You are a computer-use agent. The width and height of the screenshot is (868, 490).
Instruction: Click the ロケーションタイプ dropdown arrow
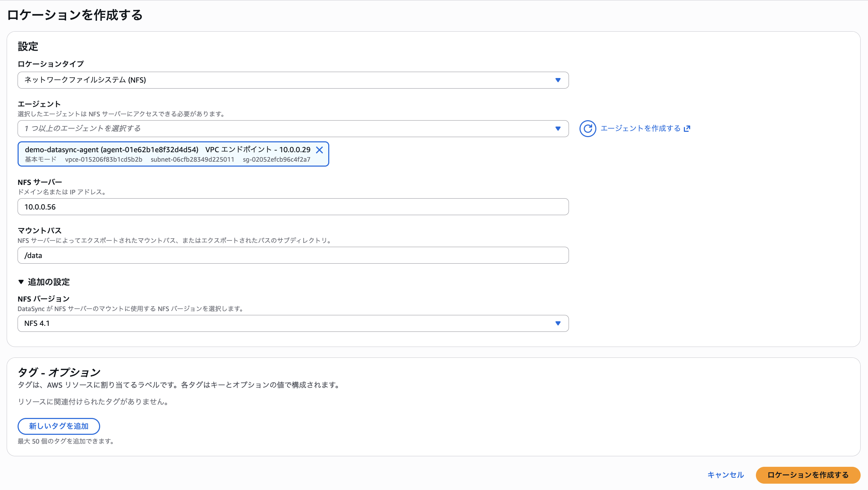(x=558, y=80)
